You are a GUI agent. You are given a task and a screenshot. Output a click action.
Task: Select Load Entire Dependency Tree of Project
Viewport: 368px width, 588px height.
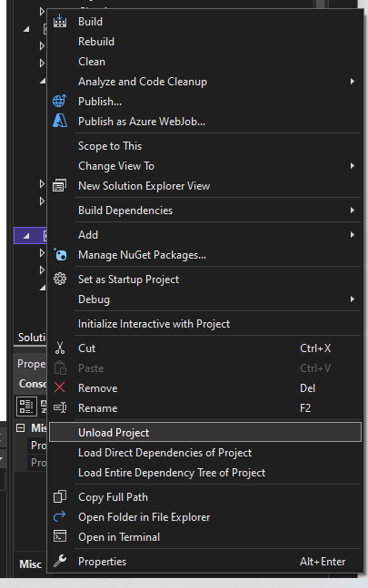[205, 473]
